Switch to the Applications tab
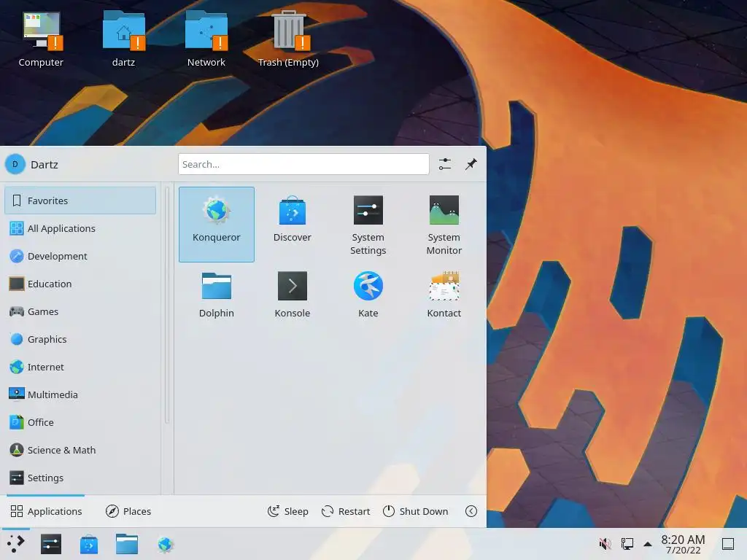The image size is (747, 560). click(x=46, y=511)
